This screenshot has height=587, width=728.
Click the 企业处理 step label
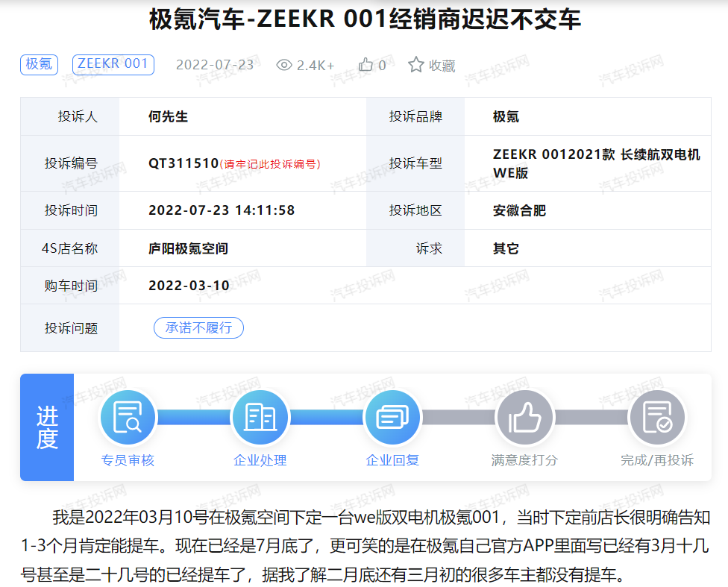260,460
